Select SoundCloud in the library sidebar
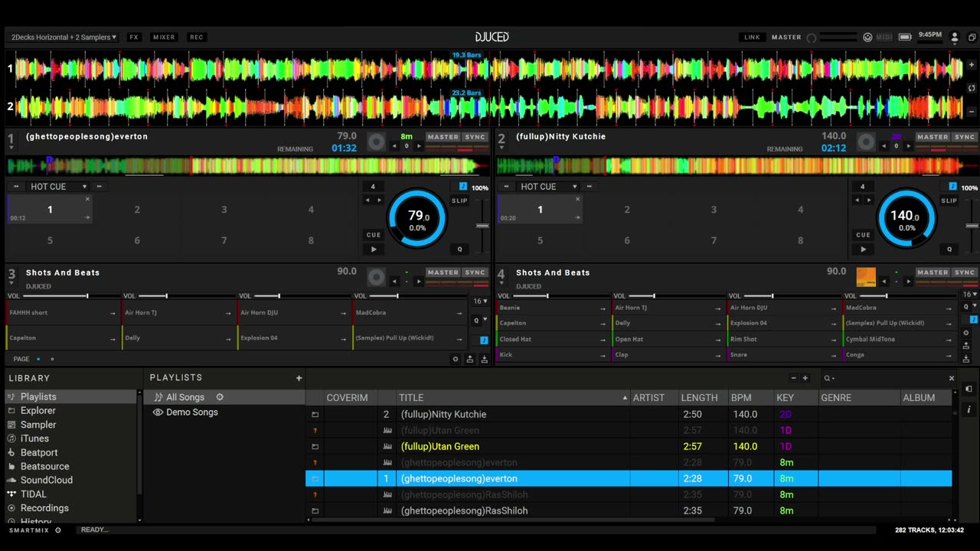 pos(46,480)
